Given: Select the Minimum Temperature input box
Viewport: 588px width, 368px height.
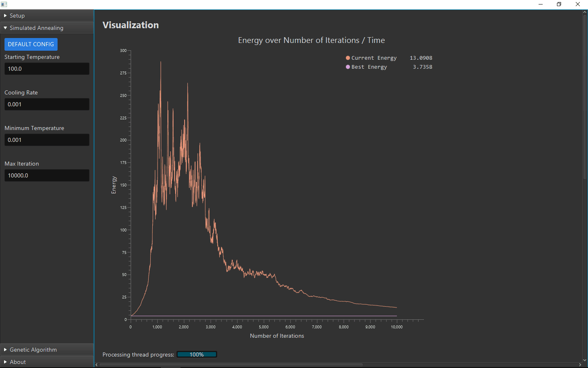Looking at the screenshot, I should (x=47, y=140).
